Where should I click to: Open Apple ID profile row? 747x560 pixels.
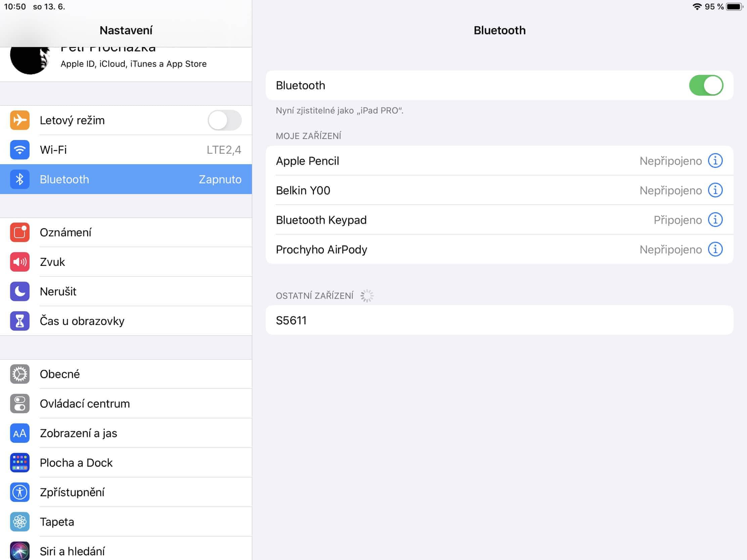pos(133,63)
